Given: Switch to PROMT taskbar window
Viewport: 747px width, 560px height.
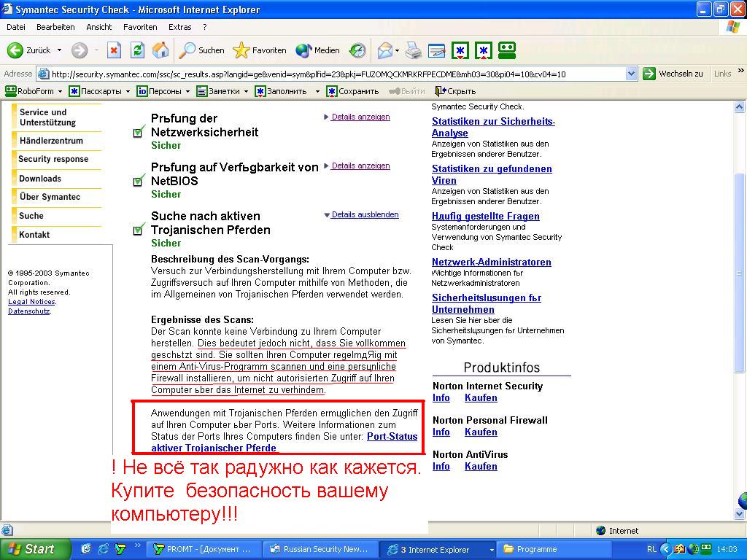Looking at the screenshot, I should (204, 549).
